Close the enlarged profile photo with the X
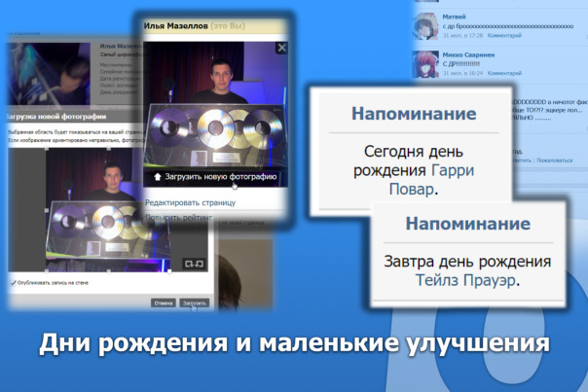The width and height of the screenshot is (588, 392). (281, 48)
